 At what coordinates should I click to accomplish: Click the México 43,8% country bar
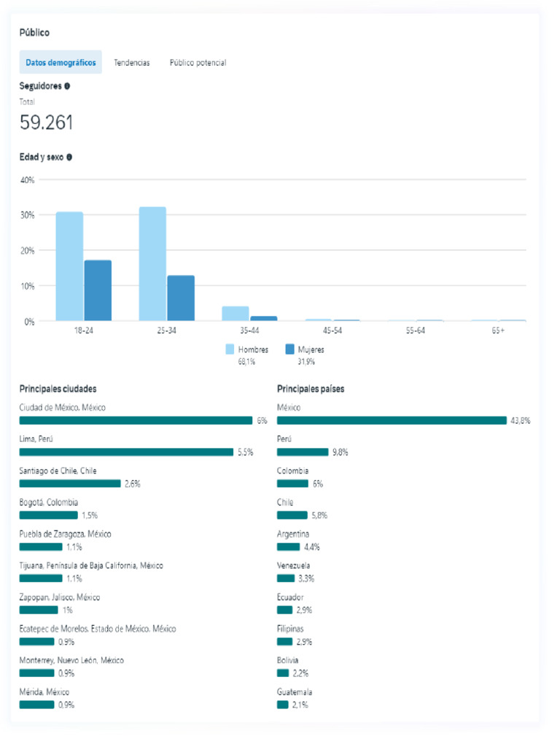(392, 420)
